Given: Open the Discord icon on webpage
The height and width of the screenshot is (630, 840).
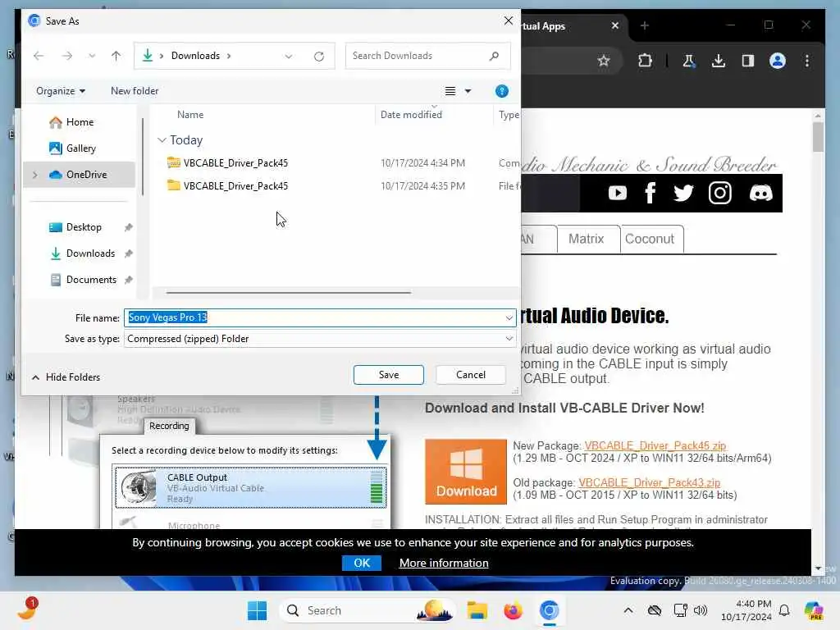Looking at the screenshot, I should (760, 193).
